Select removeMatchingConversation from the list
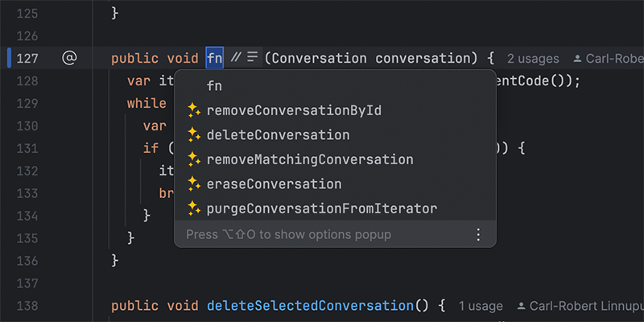This screenshot has width=644, height=322. click(x=309, y=159)
